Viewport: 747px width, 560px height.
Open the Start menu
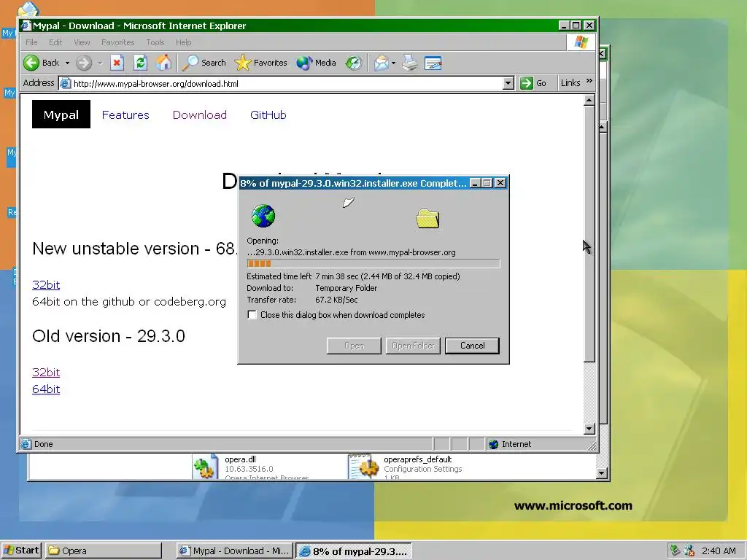21,551
